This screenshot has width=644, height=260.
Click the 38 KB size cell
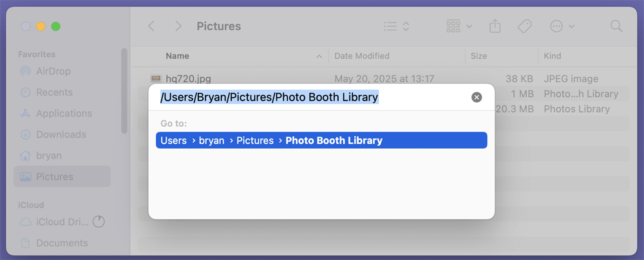[x=520, y=79]
